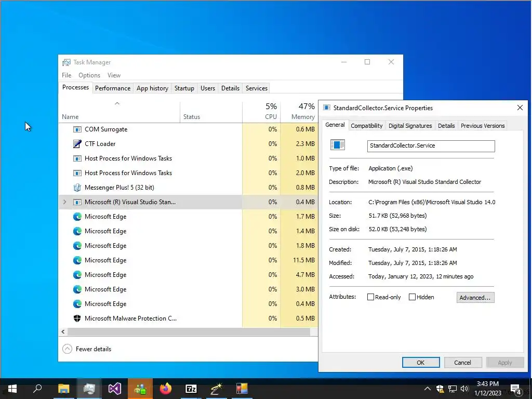Open the volume control in the system tray
Image resolution: width=532 pixels, height=399 pixels.
coord(464,389)
